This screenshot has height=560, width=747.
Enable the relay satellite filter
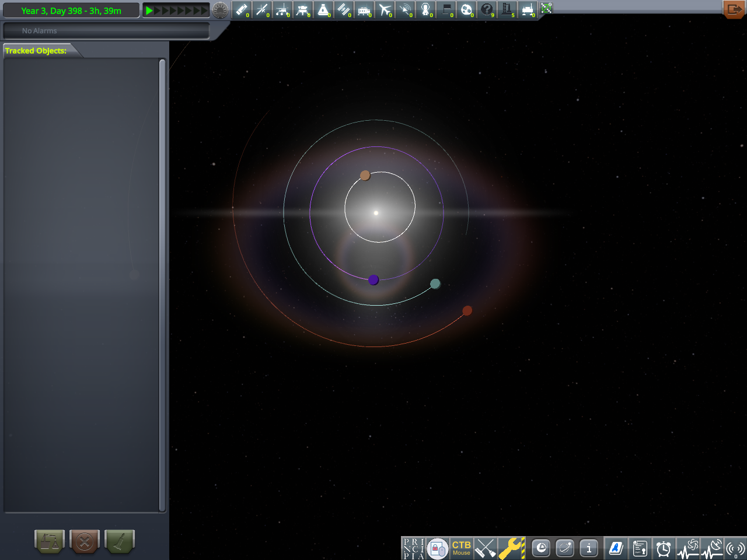tap(405, 10)
